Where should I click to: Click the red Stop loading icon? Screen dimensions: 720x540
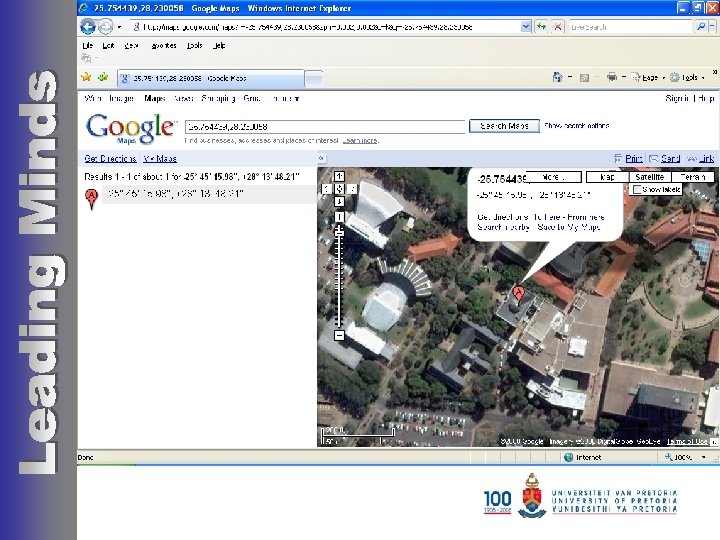[557, 27]
